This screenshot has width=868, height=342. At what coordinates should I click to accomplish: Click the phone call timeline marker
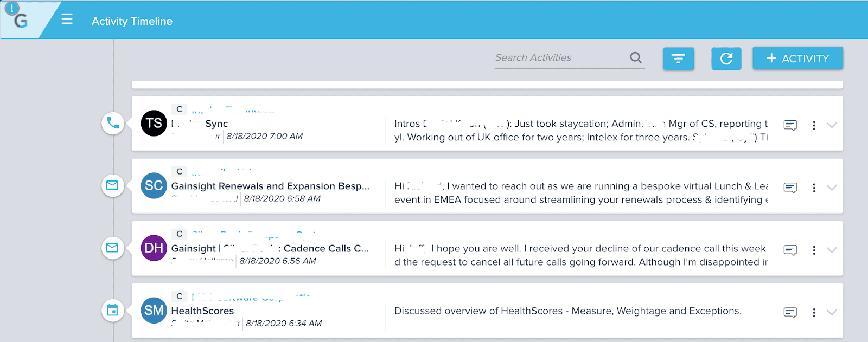(x=113, y=123)
